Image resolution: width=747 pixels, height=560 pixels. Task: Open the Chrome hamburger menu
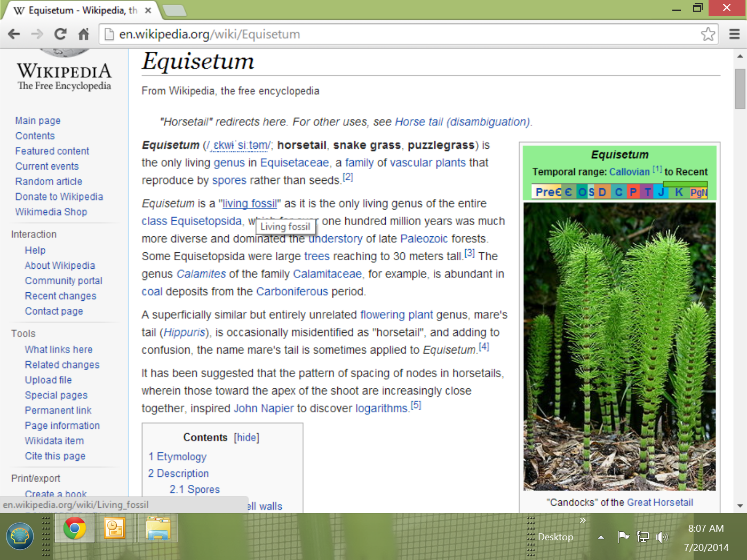[x=734, y=34]
